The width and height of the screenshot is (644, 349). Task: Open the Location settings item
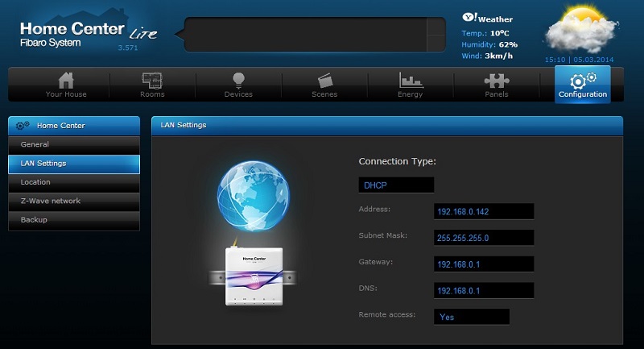click(x=74, y=182)
